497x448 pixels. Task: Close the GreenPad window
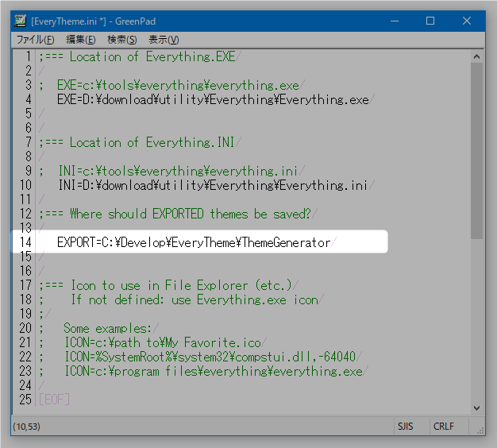pyautogui.click(x=466, y=21)
